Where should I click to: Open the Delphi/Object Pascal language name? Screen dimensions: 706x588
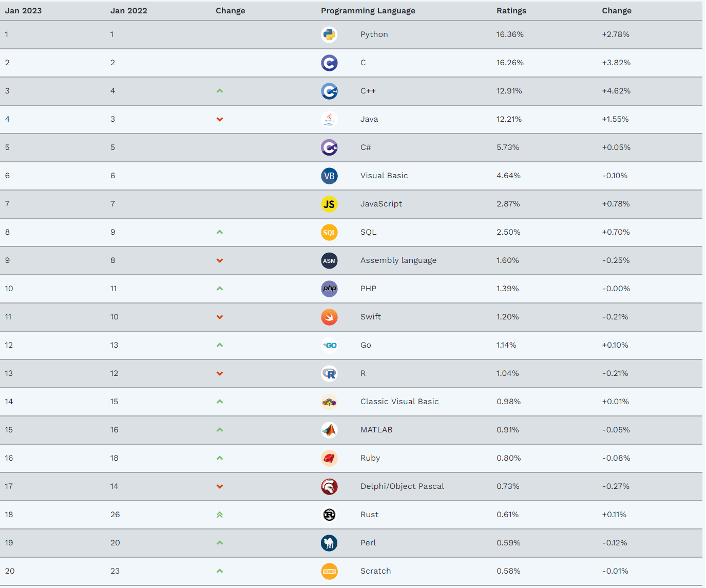pos(402,486)
